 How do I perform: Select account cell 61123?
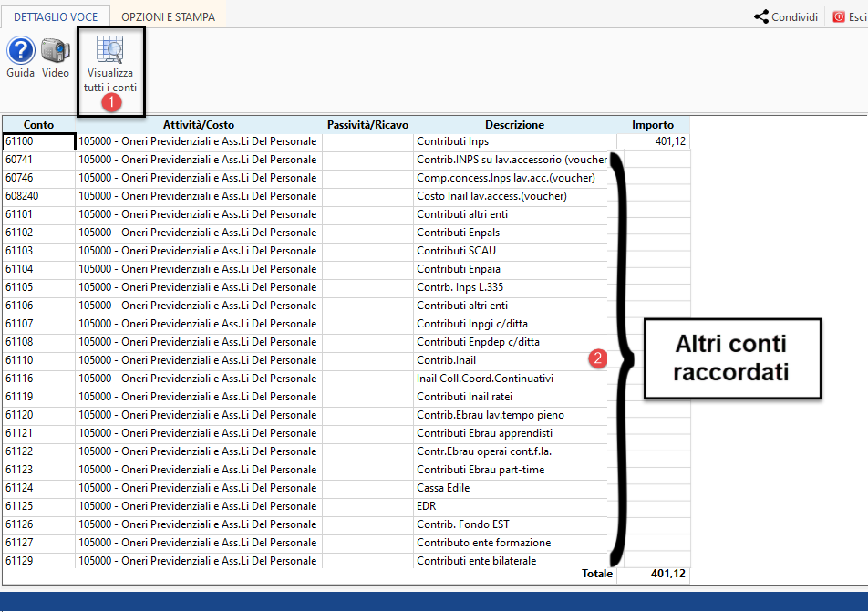tap(38, 471)
